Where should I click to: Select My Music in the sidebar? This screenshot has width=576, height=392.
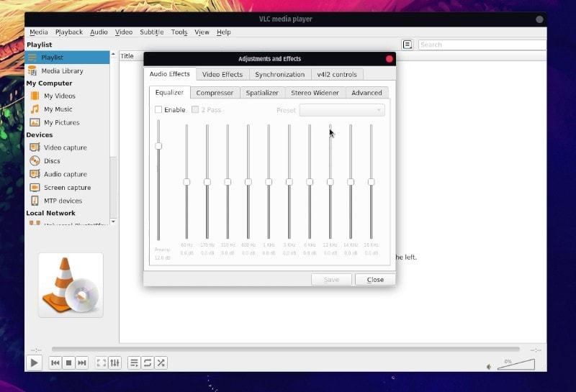(x=58, y=109)
